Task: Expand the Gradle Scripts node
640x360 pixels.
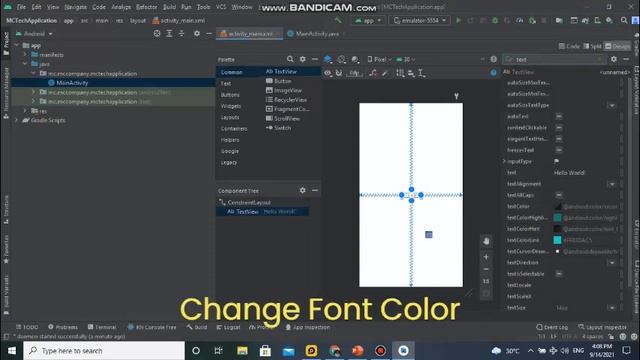Action: (16, 120)
